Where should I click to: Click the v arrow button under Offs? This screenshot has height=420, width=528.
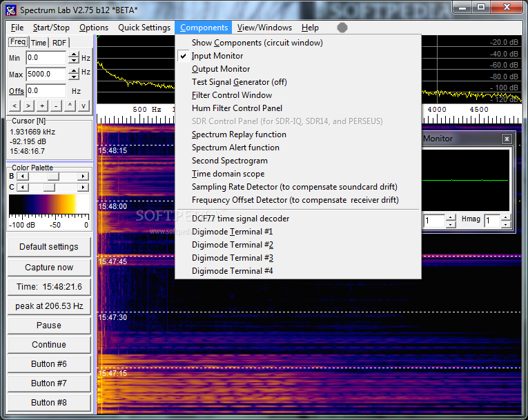[84, 106]
